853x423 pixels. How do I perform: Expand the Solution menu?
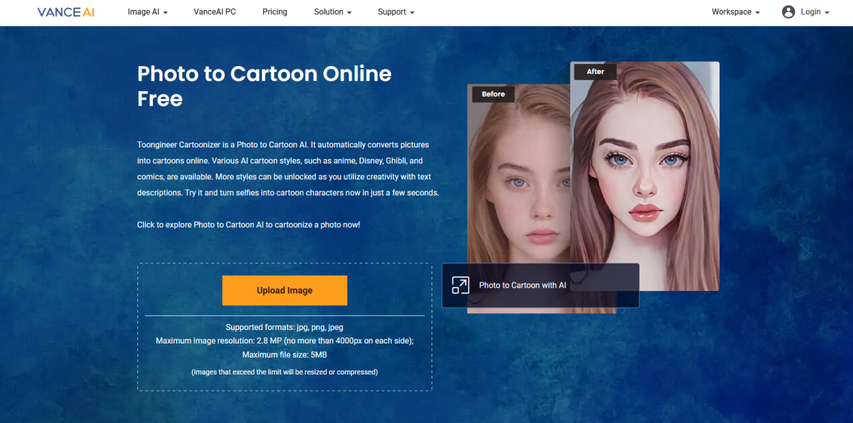pyautogui.click(x=332, y=12)
